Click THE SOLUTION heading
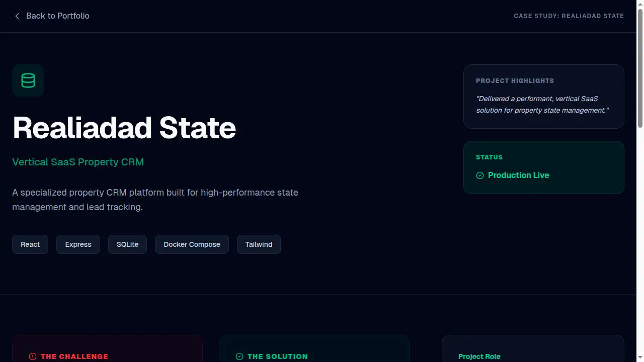Image resolution: width=644 pixels, height=362 pixels. point(278,356)
